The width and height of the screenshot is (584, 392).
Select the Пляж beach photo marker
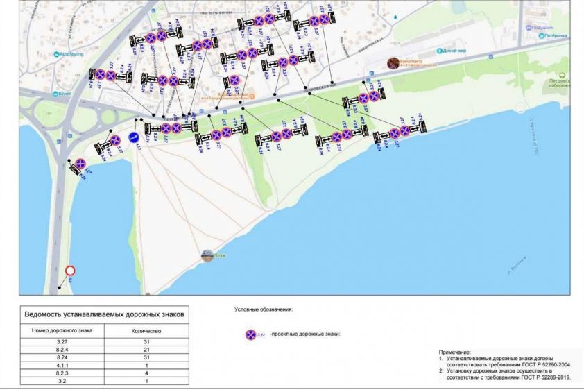tap(207, 255)
